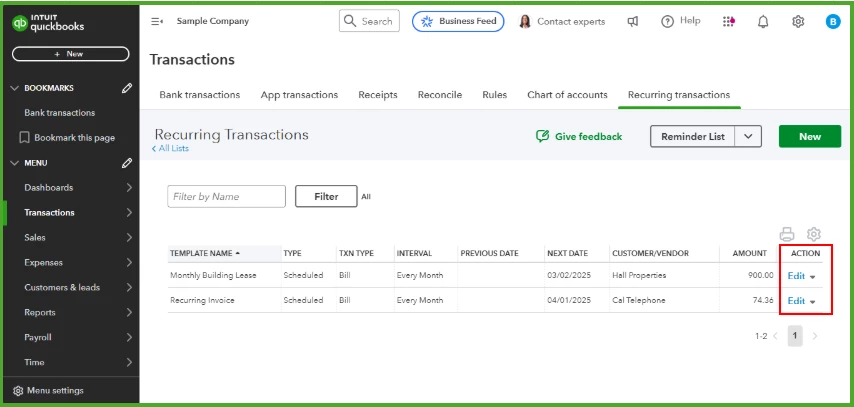The image size is (854, 407).
Task: Select page 1 in pagination
Action: coord(795,336)
